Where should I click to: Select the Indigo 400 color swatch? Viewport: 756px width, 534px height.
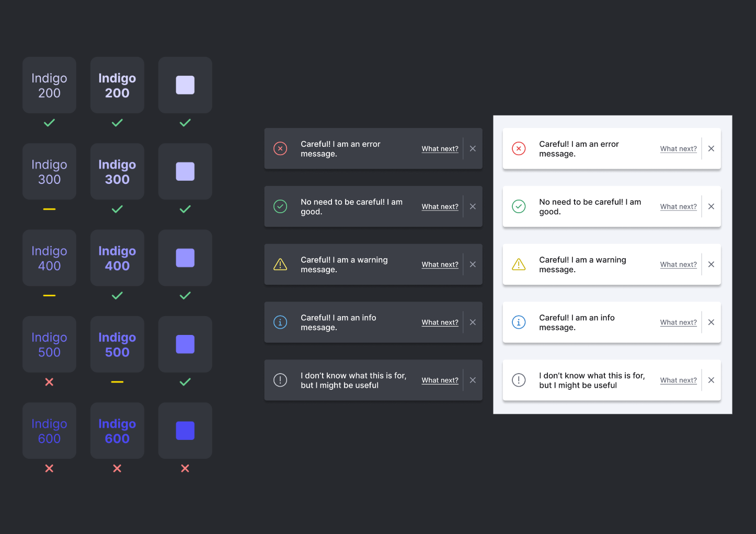(185, 258)
